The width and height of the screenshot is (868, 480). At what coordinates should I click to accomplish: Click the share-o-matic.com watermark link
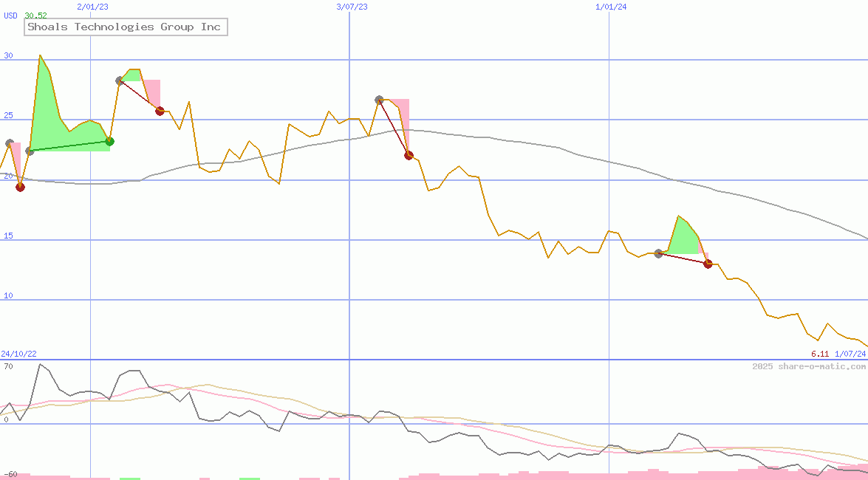click(x=809, y=366)
